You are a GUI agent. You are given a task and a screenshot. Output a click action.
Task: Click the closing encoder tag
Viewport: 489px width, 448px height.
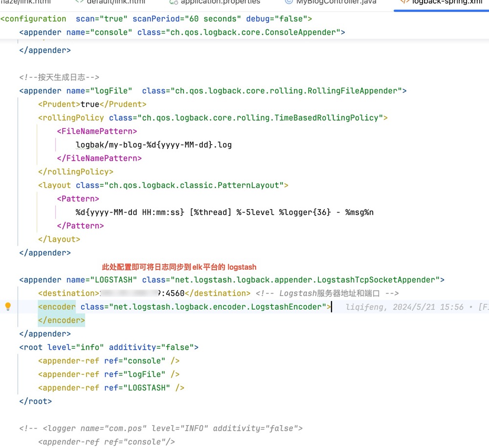[62, 320]
